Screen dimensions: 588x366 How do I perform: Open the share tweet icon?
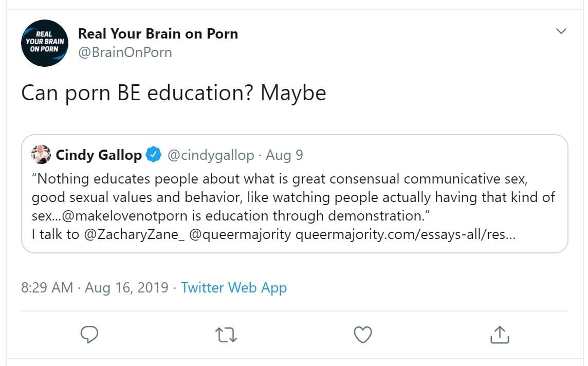point(499,335)
